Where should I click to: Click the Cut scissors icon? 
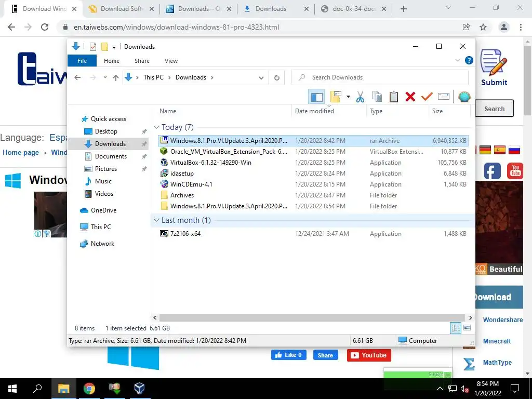360,97
